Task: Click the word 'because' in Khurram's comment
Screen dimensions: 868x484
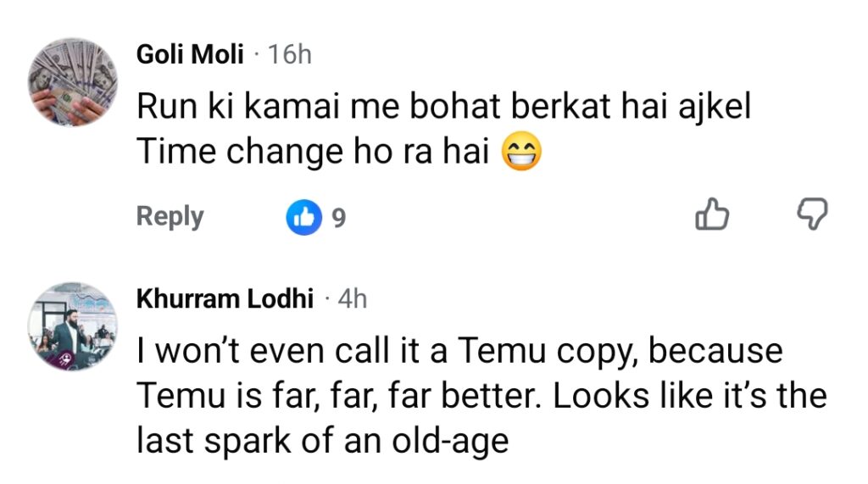Action: click(x=715, y=351)
